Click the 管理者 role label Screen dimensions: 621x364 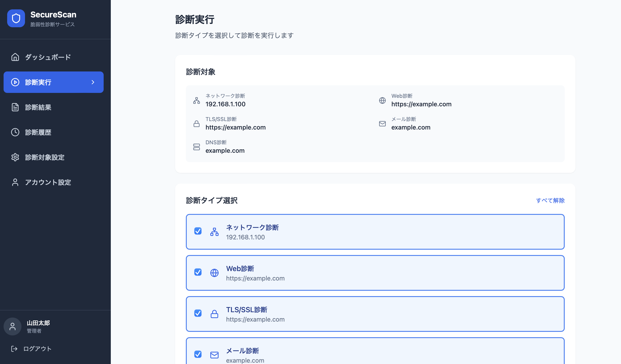[34, 331]
